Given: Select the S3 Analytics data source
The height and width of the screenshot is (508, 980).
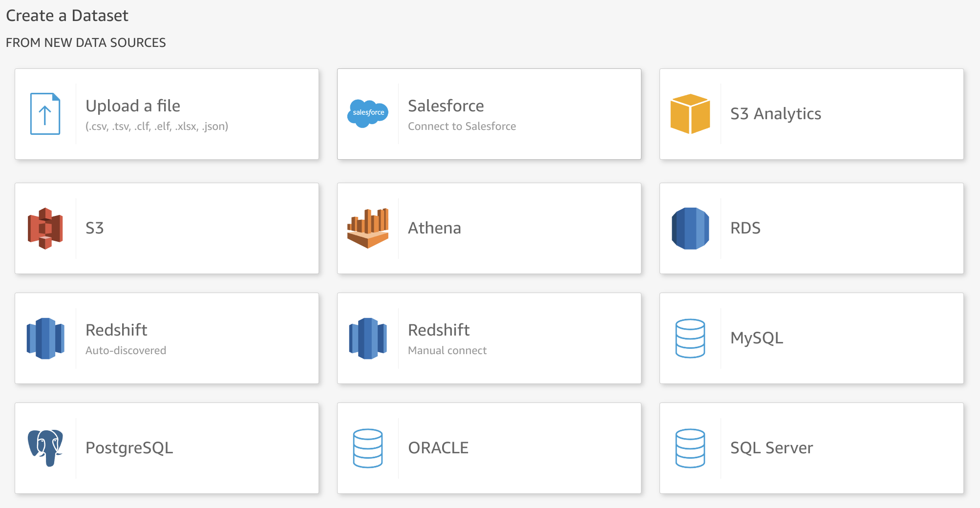Looking at the screenshot, I should 811,114.
